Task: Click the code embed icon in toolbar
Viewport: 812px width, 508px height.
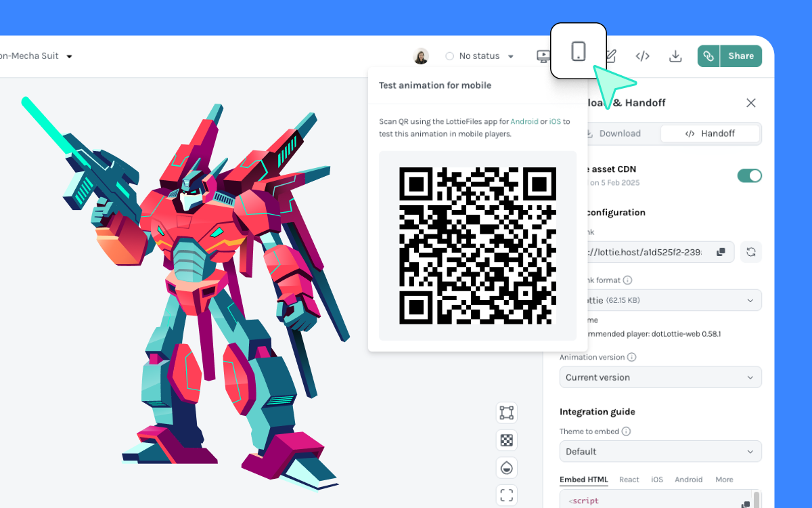Action: coord(643,56)
